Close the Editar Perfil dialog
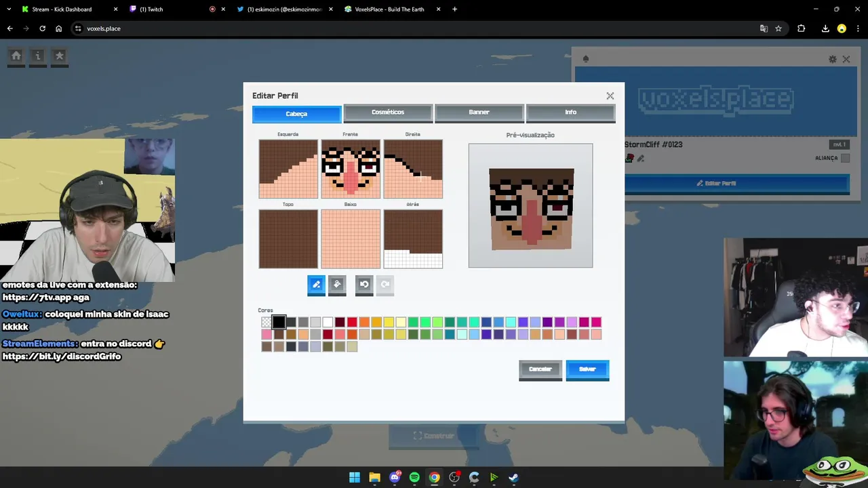The image size is (868, 488). 610,96
